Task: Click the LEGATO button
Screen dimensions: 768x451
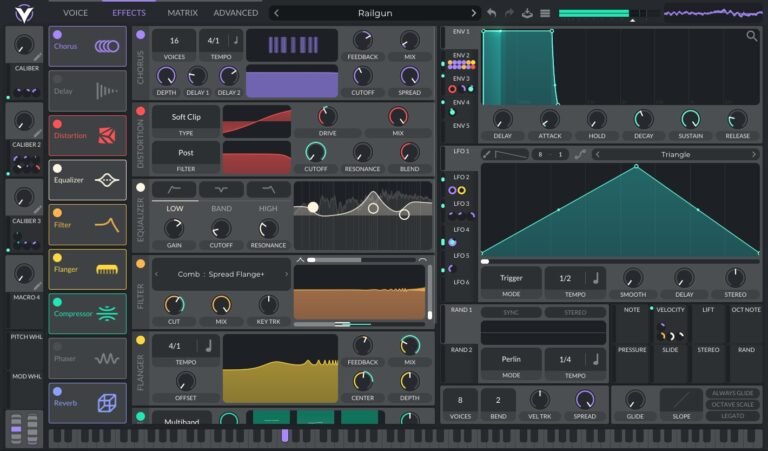Action: [732, 416]
